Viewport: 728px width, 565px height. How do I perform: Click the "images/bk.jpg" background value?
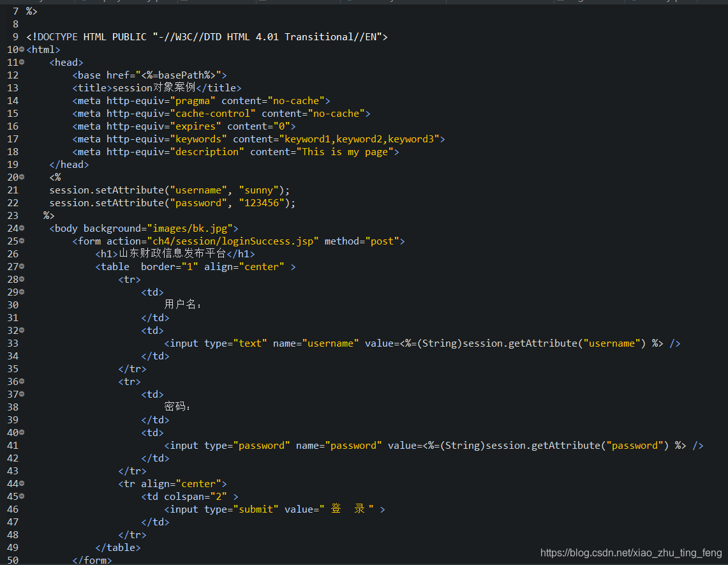190,229
